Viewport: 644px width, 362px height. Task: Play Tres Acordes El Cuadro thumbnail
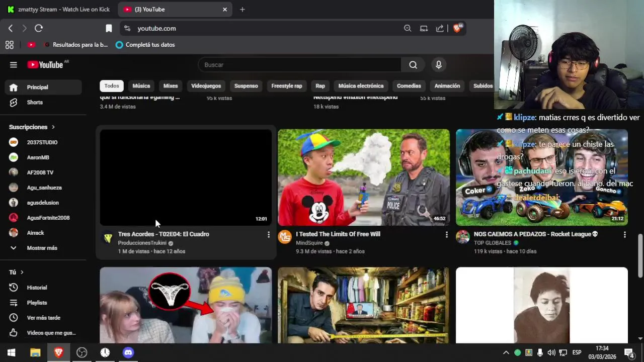coord(186,177)
